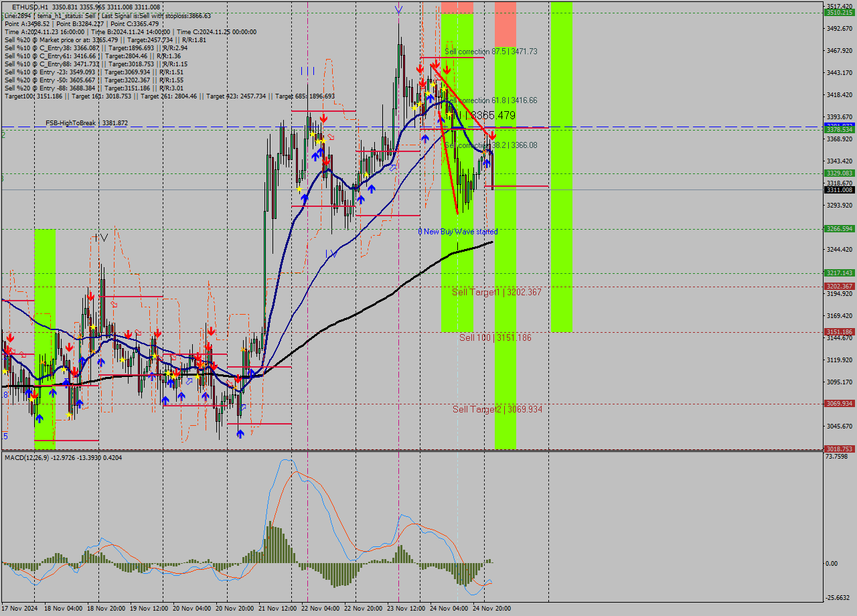Click the '0 New Buy Wave started' text
The height and width of the screenshot is (616, 857).
click(458, 231)
